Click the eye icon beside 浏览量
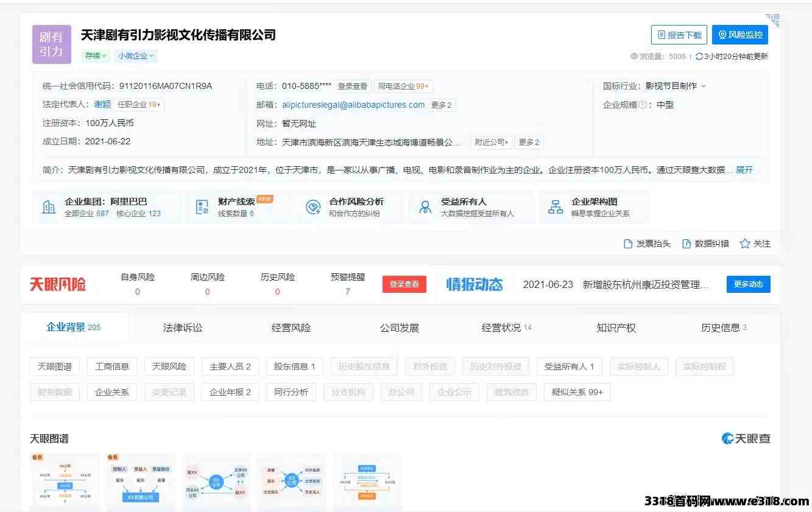Viewport: 812px width, 512px height. coord(634,57)
